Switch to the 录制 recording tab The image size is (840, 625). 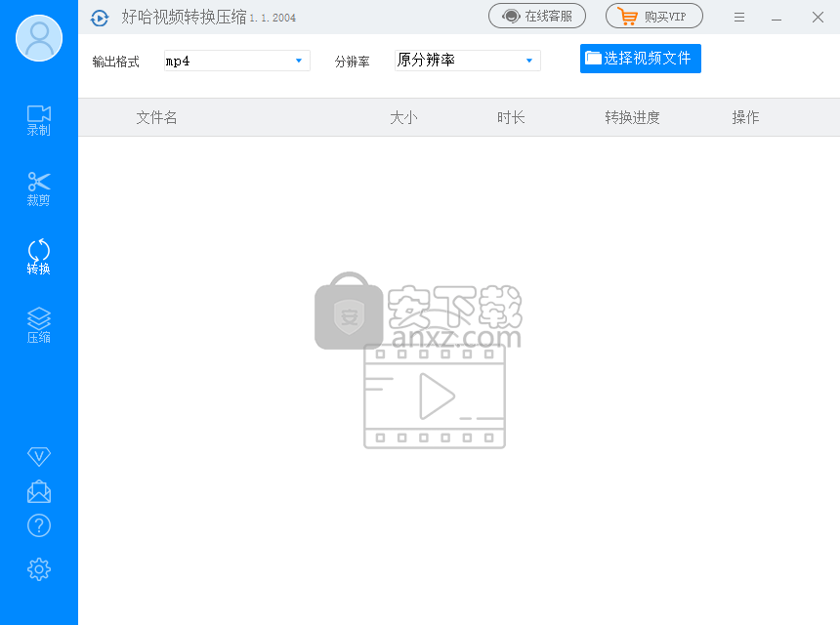point(39,120)
